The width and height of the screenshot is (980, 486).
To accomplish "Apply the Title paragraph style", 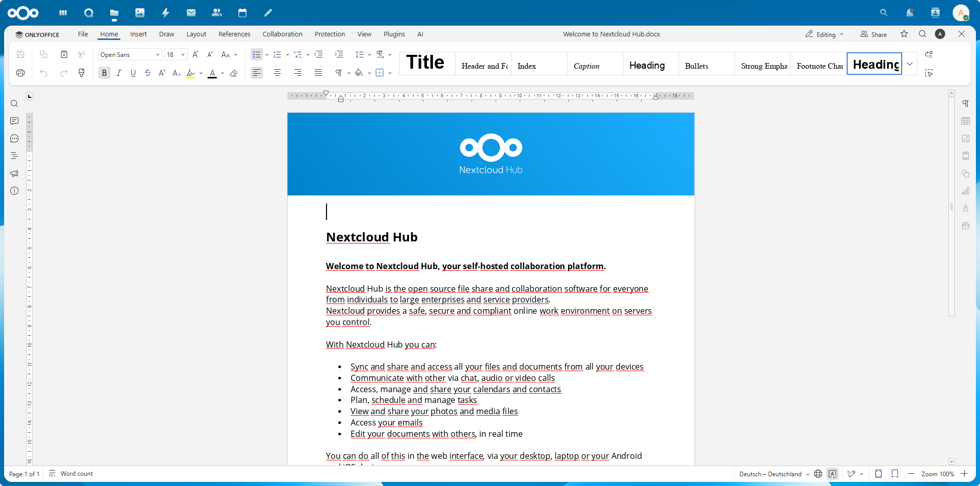I will coord(426,63).
